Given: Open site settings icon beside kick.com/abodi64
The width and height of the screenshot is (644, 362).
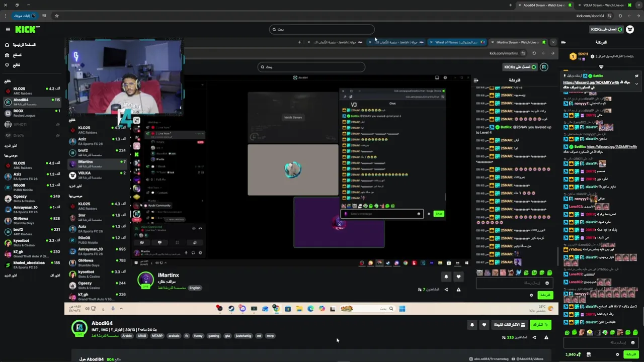Looking at the screenshot, I should 609,16.
